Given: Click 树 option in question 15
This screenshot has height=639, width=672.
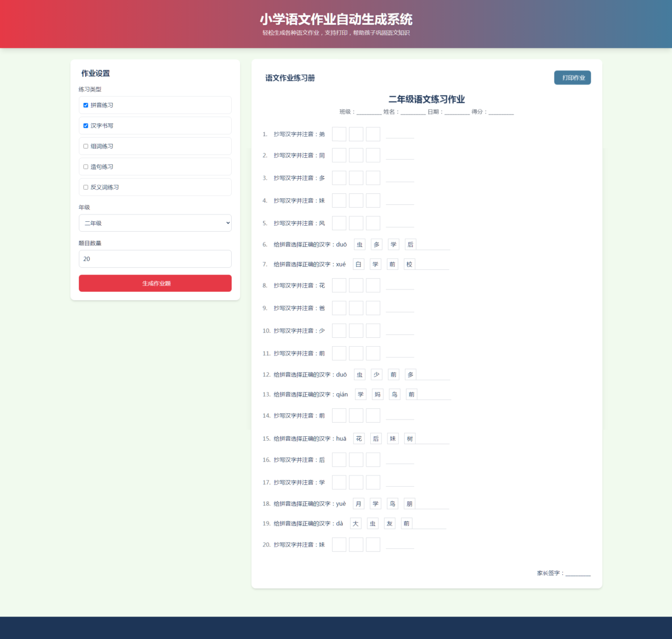Looking at the screenshot, I should point(410,439).
